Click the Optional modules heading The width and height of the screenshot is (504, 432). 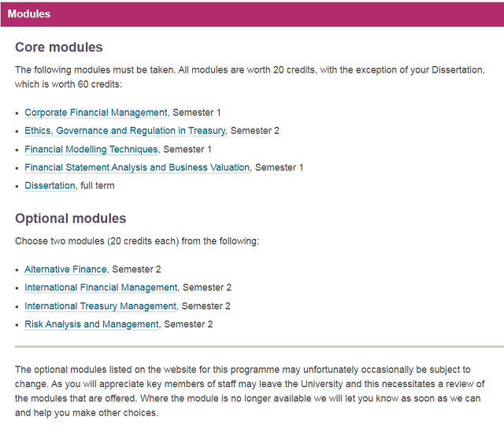click(70, 218)
